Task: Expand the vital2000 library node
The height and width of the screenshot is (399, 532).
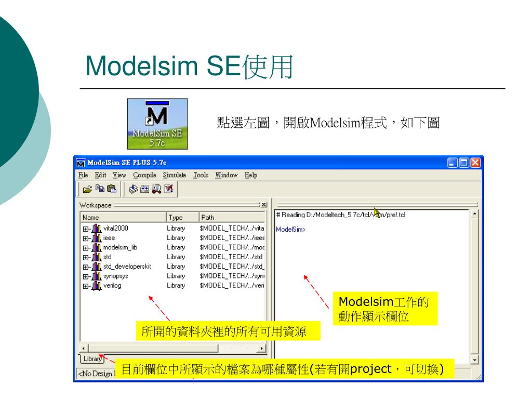Action: 86,229
